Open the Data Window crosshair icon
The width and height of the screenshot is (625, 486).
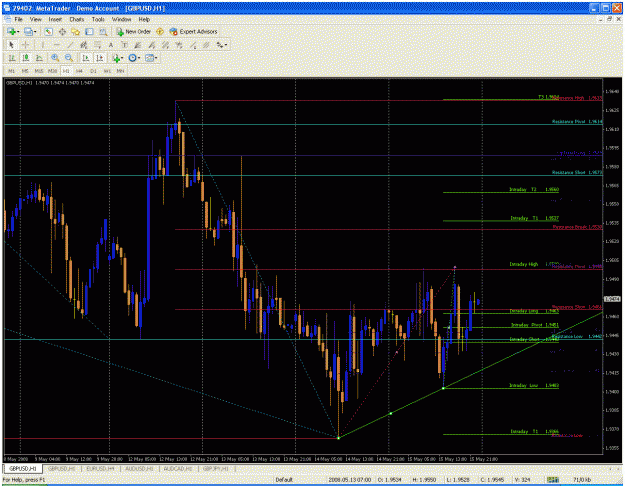point(63,31)
